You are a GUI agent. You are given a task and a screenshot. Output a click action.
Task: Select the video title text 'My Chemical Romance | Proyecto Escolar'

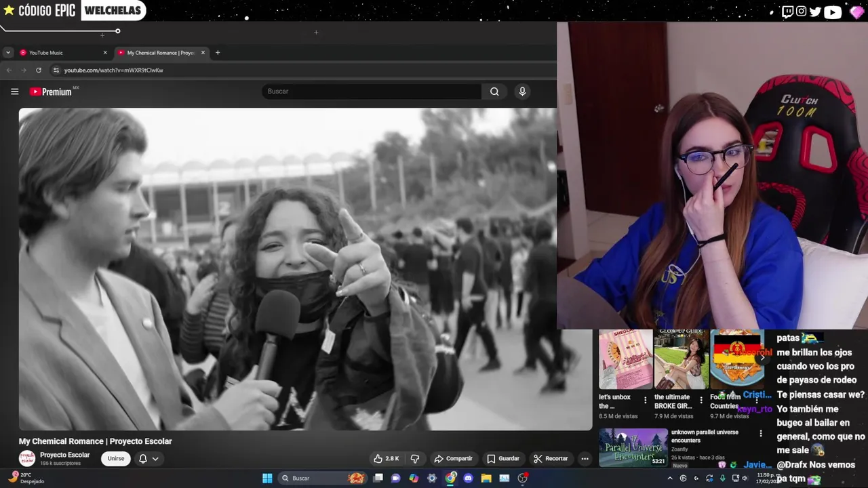tap(96, 441)
